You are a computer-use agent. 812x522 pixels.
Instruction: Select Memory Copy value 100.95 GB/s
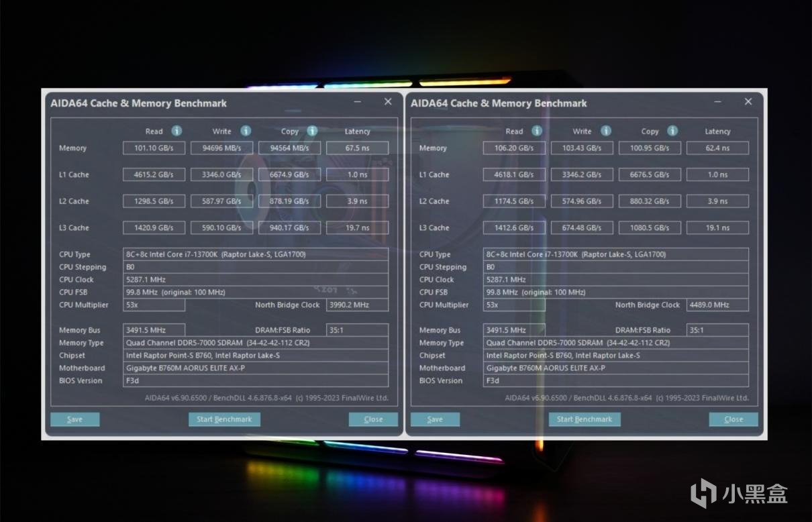(x=650, y=148)
